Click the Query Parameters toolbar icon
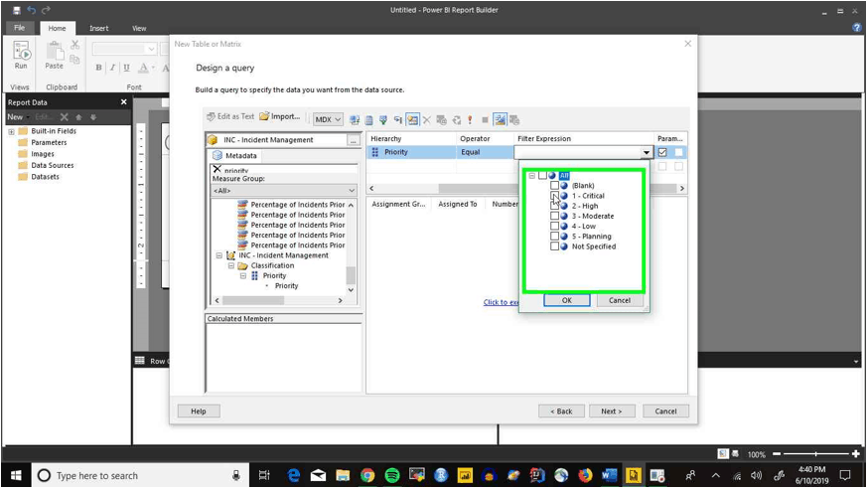The image size is (868, 489). click(x=441, y=119)
